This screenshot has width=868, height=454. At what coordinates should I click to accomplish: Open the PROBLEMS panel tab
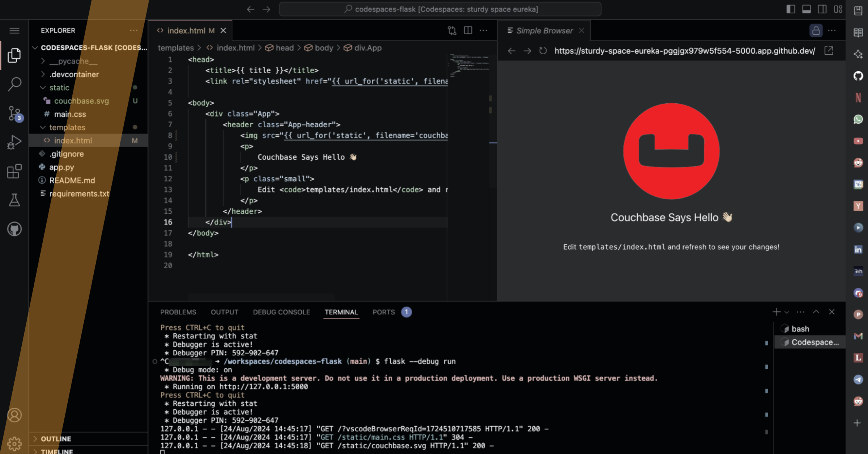pos(178,312)
